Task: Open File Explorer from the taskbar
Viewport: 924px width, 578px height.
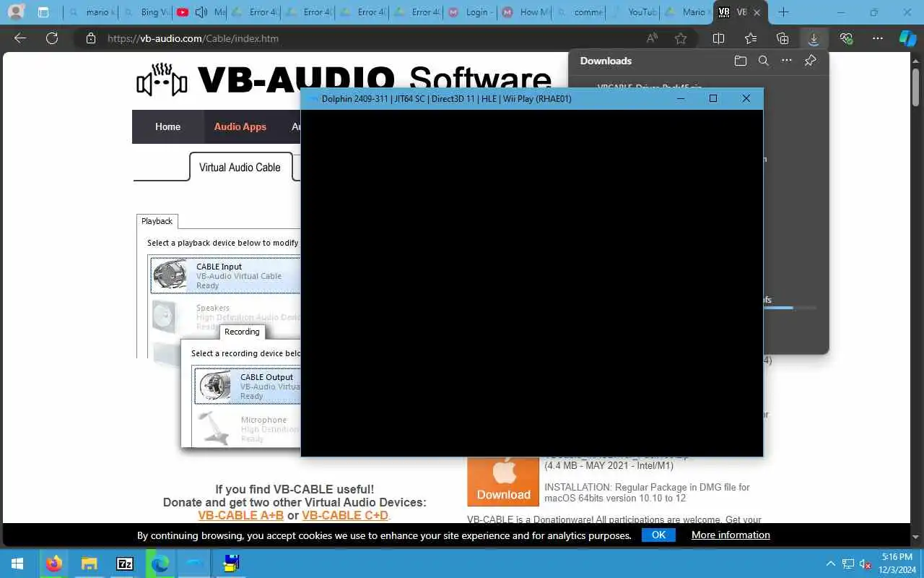Action: click(x=89, y=564)
